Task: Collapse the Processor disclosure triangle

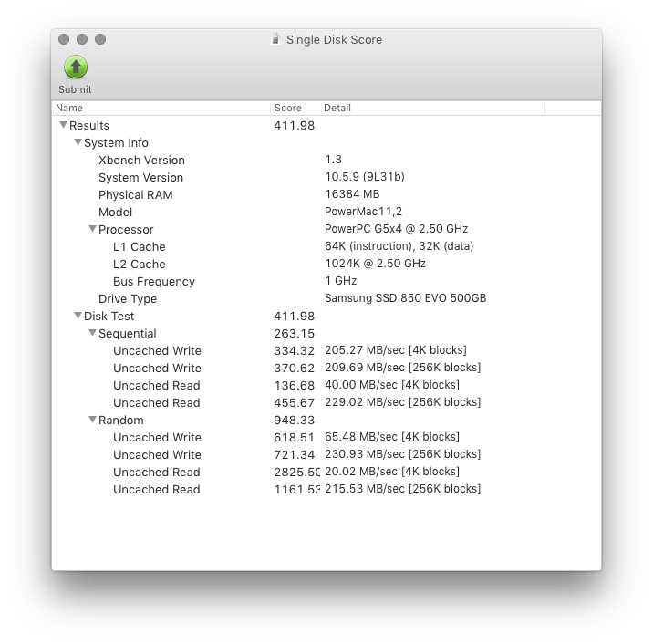Action: 92,229
